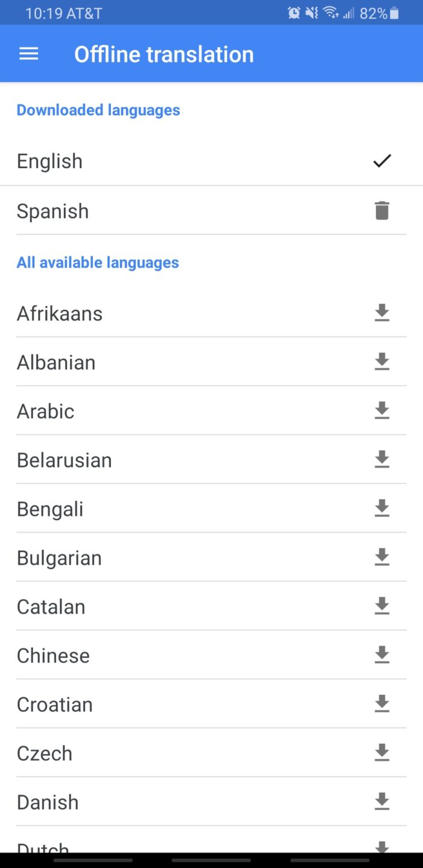Screen dimensions: 423x868
Task: Download the Croatian language pack
Action: [x=382, y=704]
